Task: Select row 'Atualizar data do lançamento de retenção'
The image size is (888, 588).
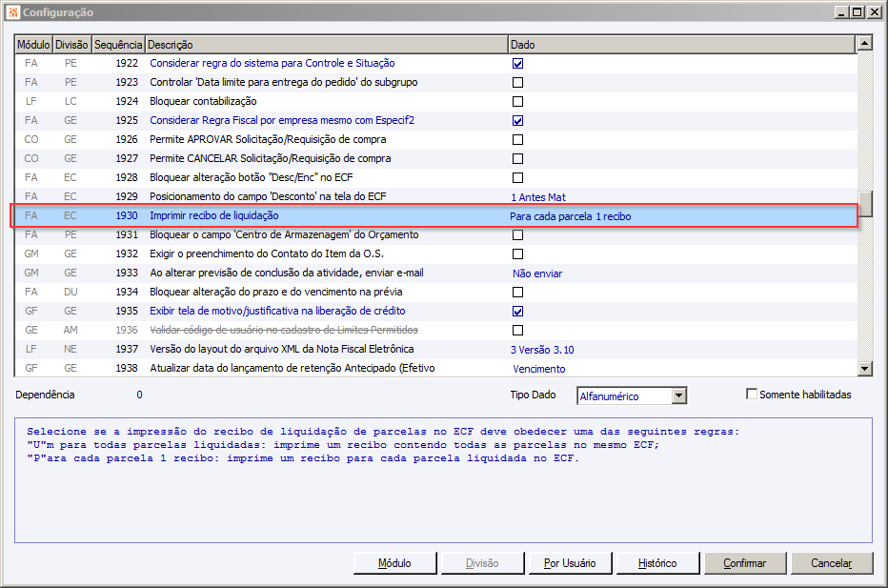Action: pos(434,368)
